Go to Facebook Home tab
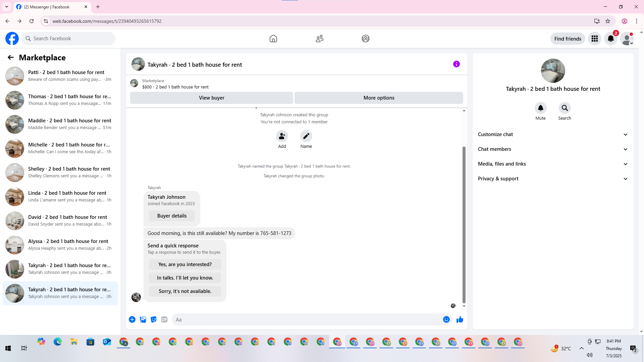Viewport: 644px width, 362px height. coord(273,39)
